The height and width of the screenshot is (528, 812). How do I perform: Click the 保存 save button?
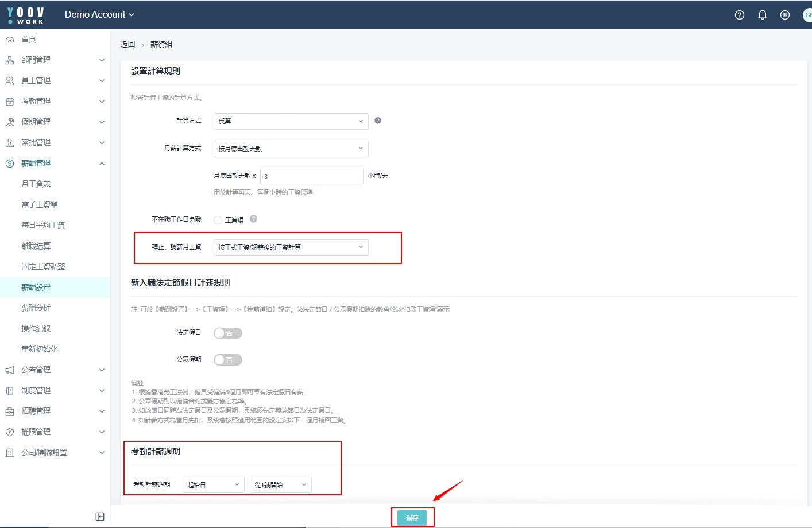[412, 517]
